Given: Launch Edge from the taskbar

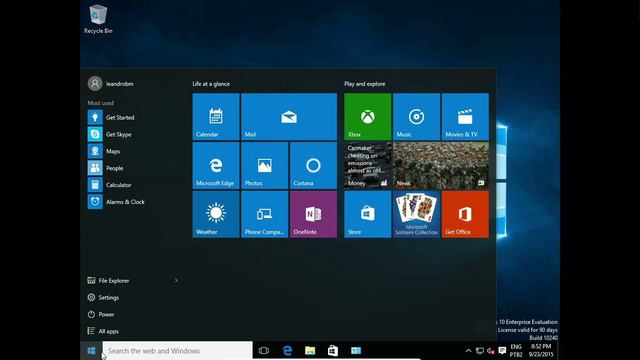Looking at the screenshot, I should (x=287, y=351).
